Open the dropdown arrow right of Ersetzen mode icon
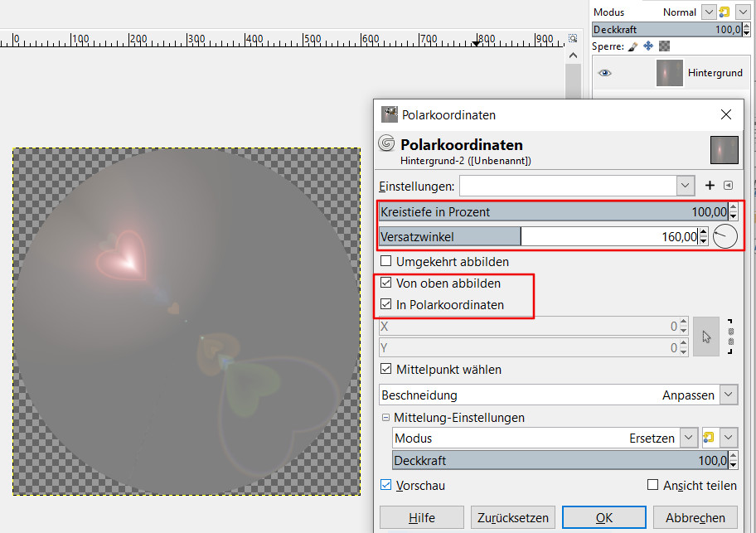756x533 pixels. (729, 438)
